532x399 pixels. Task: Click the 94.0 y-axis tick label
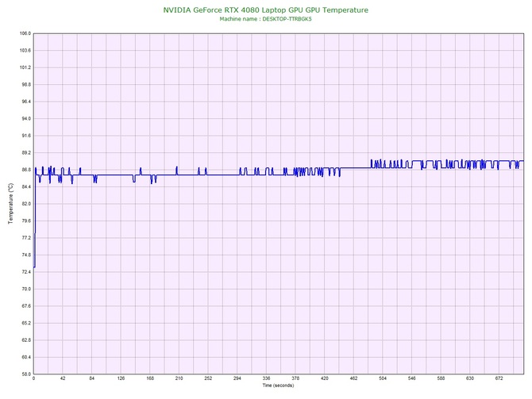(x=26, y=119)
